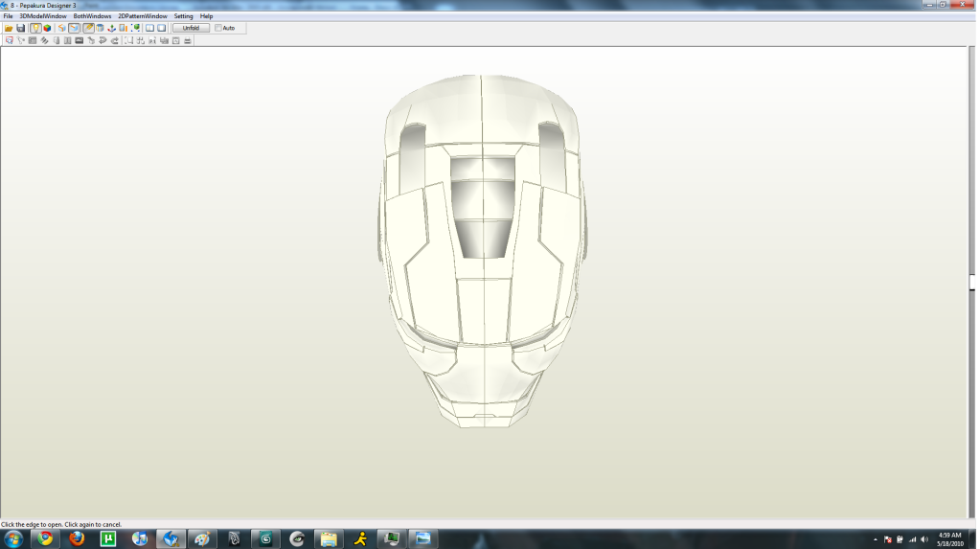The height and width of the screenshot is (549, 980).
Task: Launch Google Chrome from taskbar
Action: tap(45, 538)
